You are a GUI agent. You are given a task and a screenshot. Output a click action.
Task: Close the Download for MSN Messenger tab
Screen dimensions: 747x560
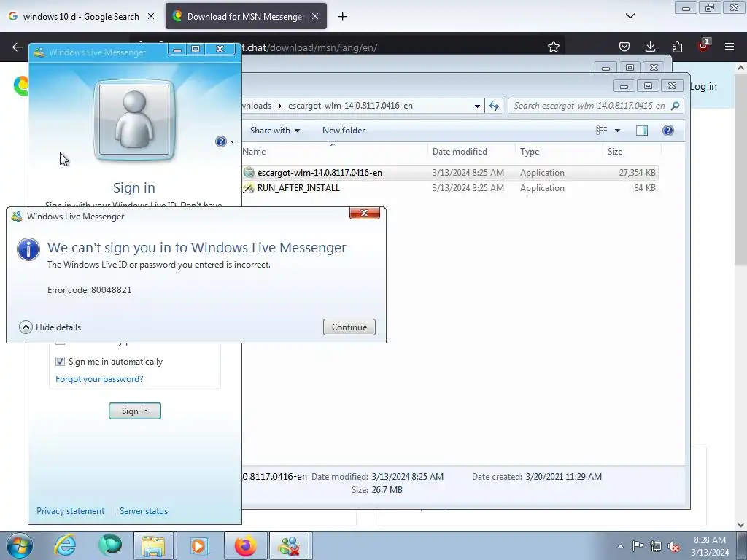point(315,17)
